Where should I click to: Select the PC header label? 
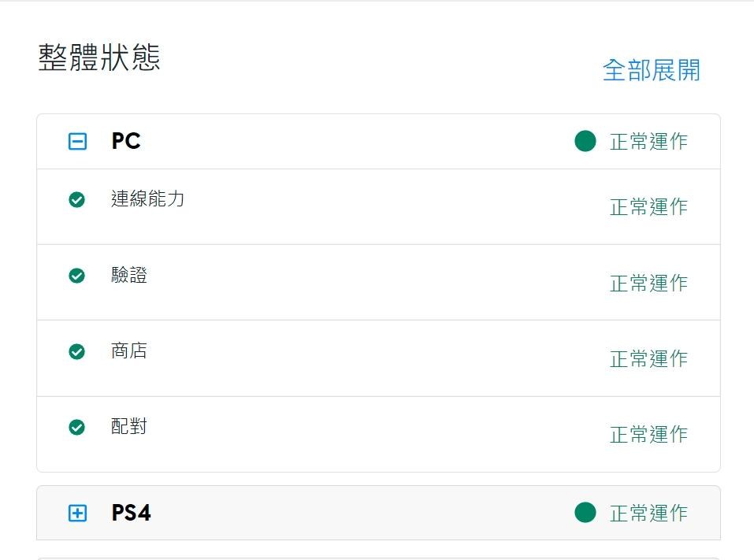tap(126, 141)
